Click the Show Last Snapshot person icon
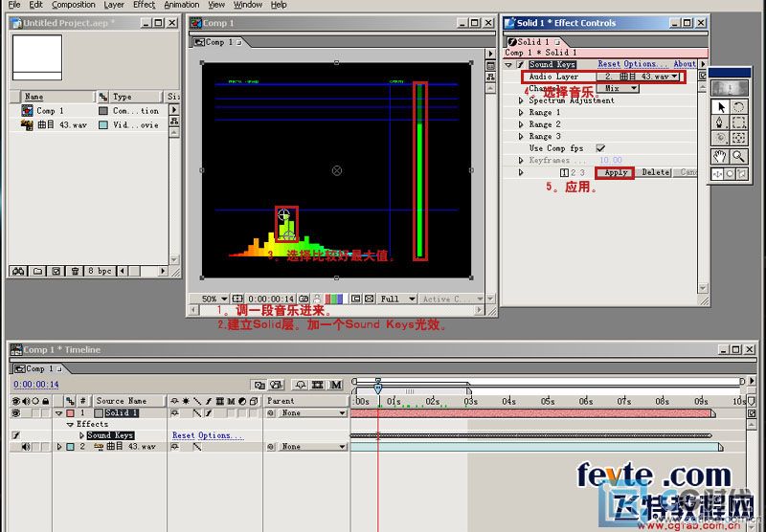 pyautogui.click(x=317, y=299)
